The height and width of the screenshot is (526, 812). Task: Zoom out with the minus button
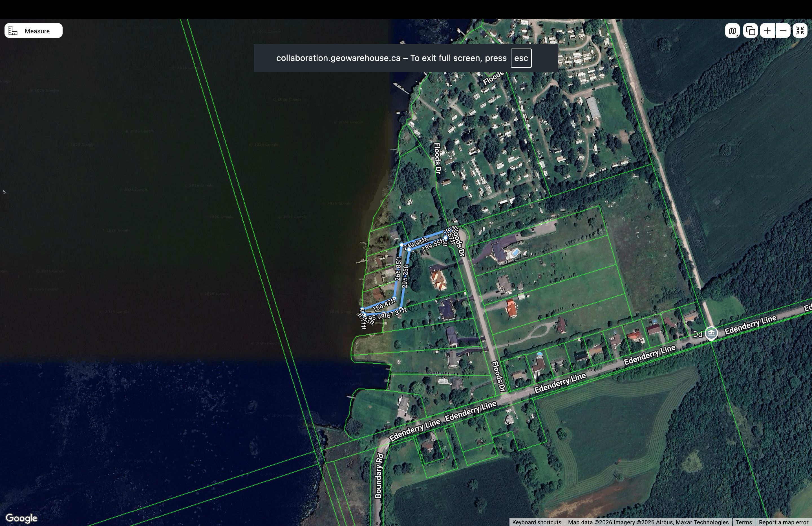click(783, 31)
